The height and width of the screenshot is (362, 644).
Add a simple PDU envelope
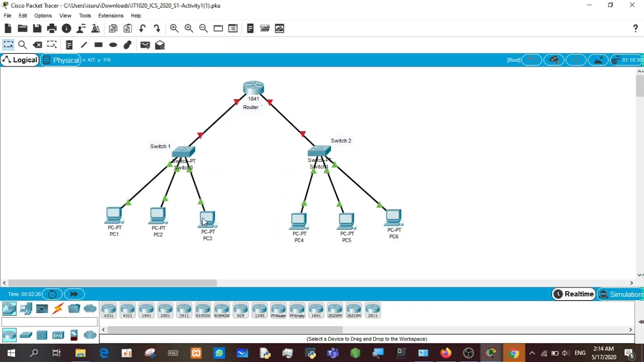(145, 45)
